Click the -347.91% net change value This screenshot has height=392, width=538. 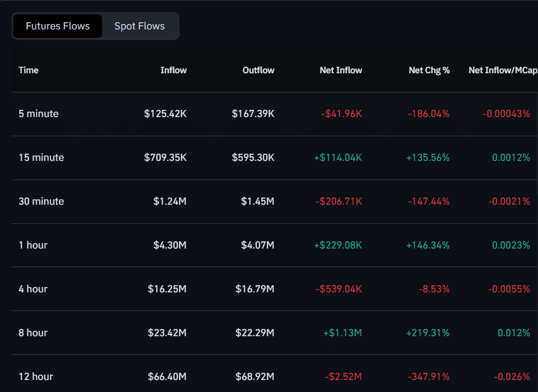[429, 376]
